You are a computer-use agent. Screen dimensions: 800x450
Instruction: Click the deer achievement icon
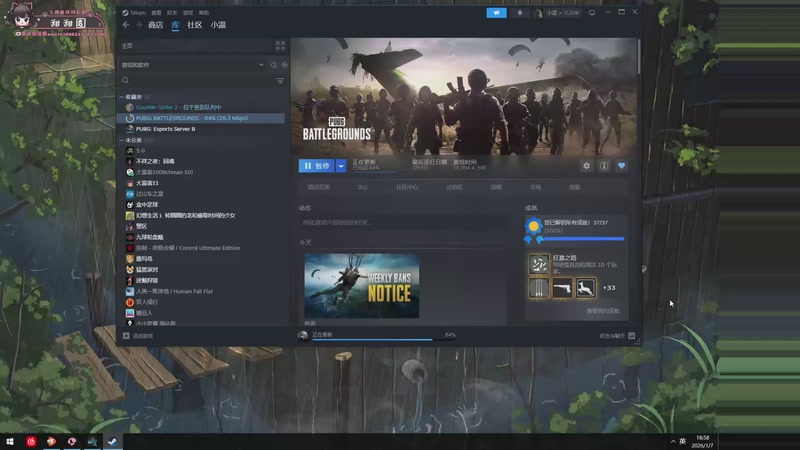[x=586, y=288]
